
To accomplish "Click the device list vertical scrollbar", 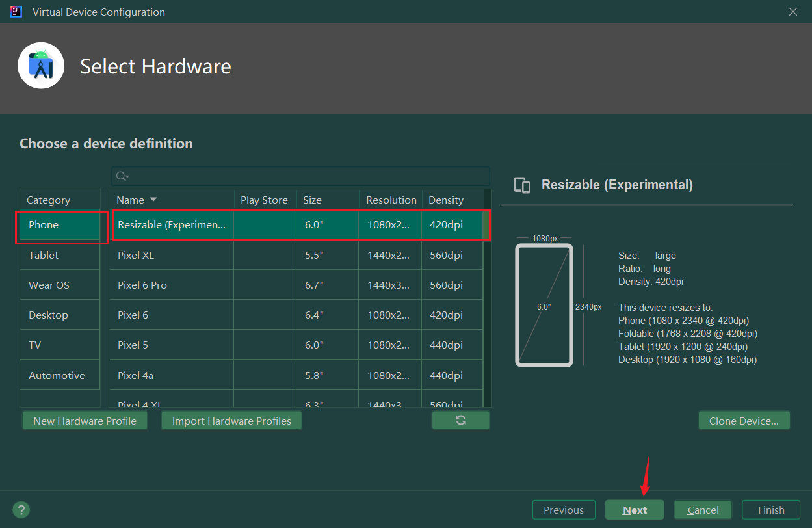I will click(487, 299).
